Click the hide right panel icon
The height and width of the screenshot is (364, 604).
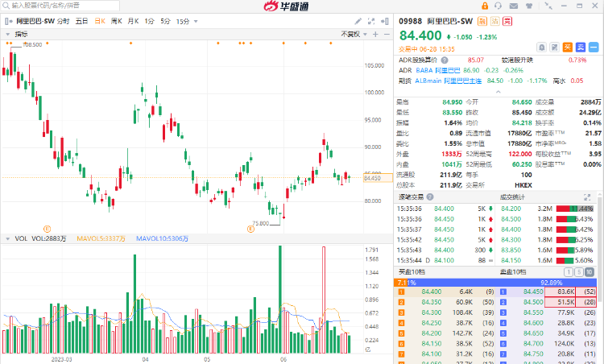click(384, 21)
